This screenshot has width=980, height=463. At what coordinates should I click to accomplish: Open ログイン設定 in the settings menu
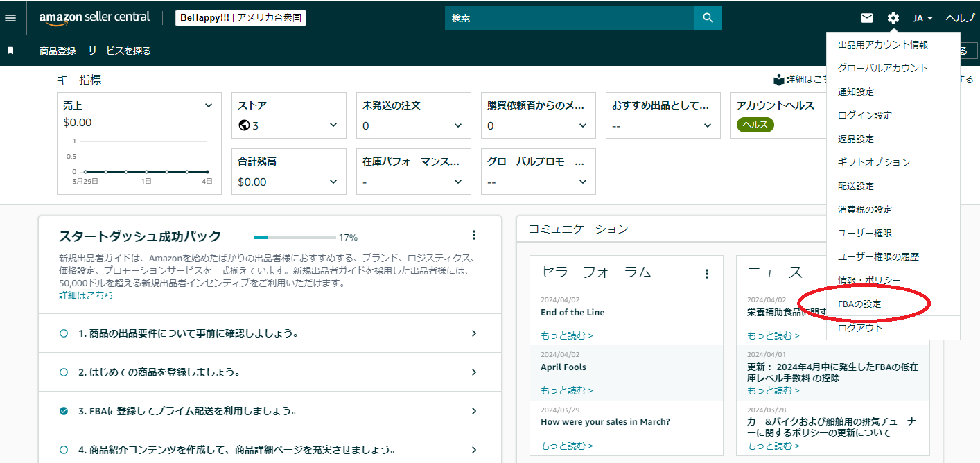pos(865,115)
